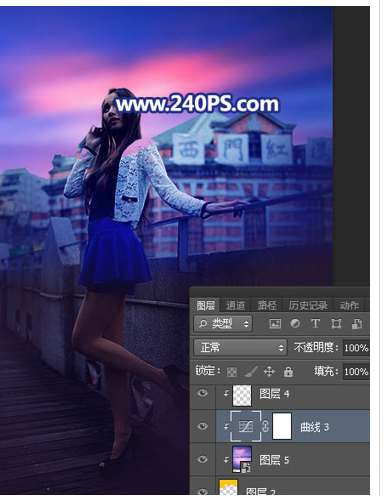Filter layers by shape layer icon
Screen dimensions: 384x496
[x=336, y=324]
